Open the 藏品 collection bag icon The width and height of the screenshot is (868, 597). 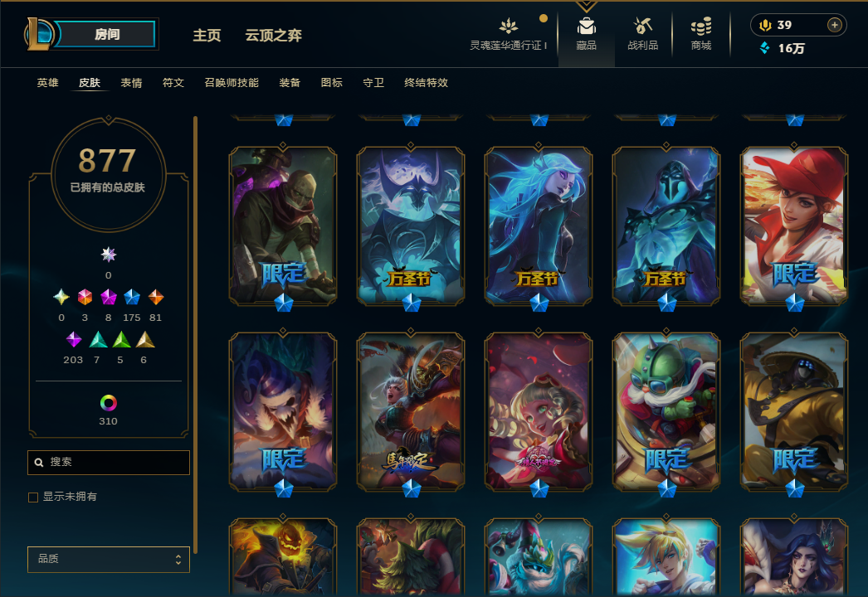click(x=586, y=27)
